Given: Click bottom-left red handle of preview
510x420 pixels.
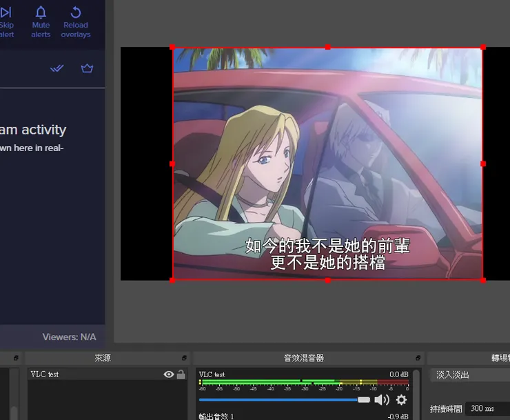Looking at the screenshot, I should [x=172, y=280].
